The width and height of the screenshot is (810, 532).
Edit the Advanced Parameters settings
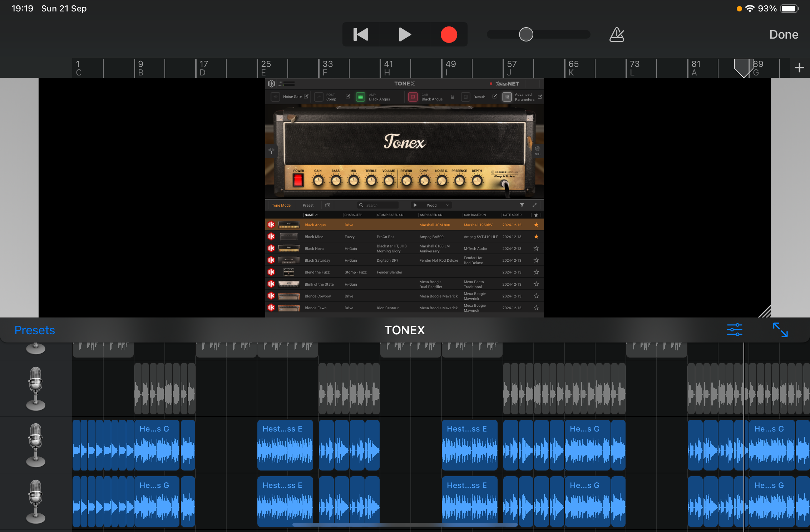540,97
